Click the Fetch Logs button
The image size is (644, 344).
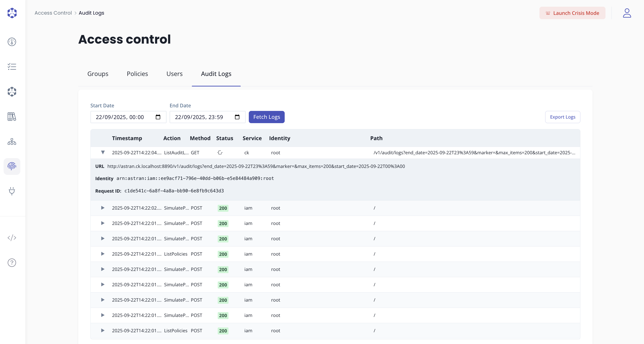pos(266,117)
